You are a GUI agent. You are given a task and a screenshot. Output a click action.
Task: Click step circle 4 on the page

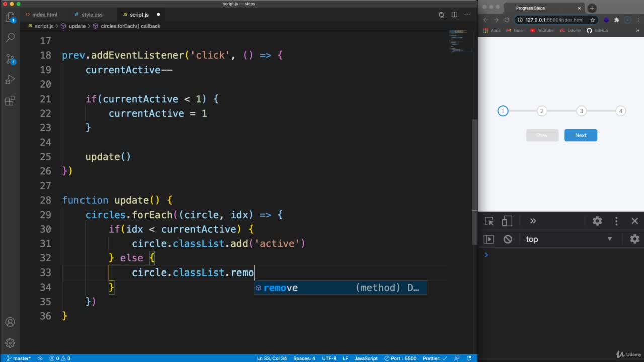621,111
